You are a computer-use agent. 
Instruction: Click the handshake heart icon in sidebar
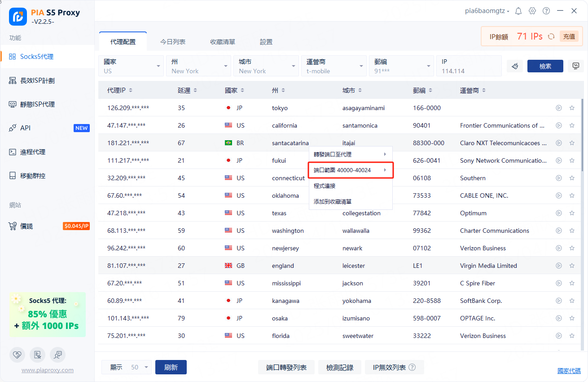(17, 355)
